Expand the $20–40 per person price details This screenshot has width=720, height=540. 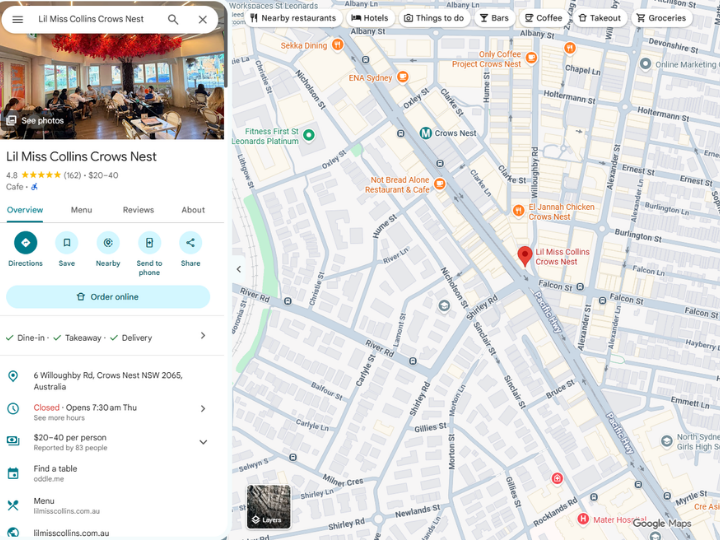pos(203,442)
